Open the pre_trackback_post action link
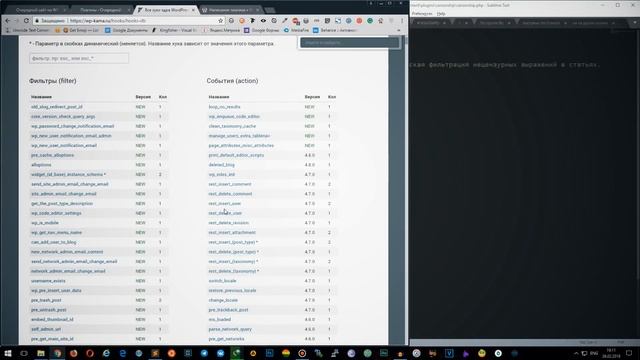 [x=229, y=310]
